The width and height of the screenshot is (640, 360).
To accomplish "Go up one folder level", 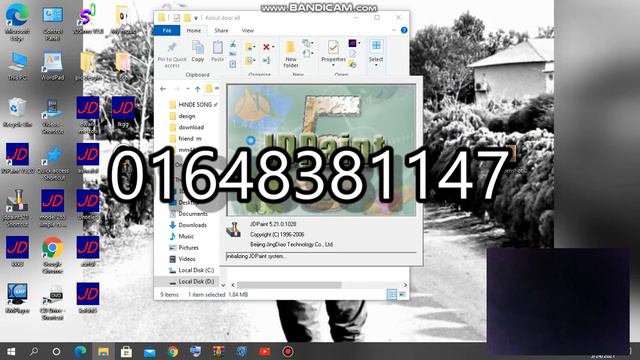I will point(198,89).
